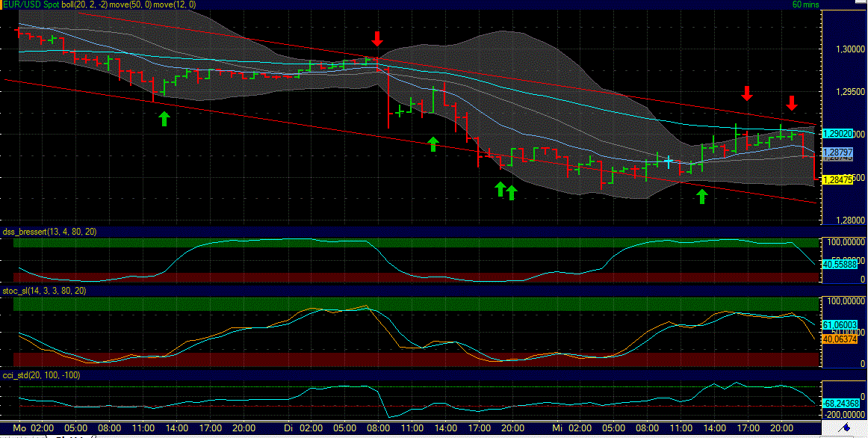
Task: Select the stoc_sl(14, 3, 3, 80, 20) panel title
Action: 45,291
